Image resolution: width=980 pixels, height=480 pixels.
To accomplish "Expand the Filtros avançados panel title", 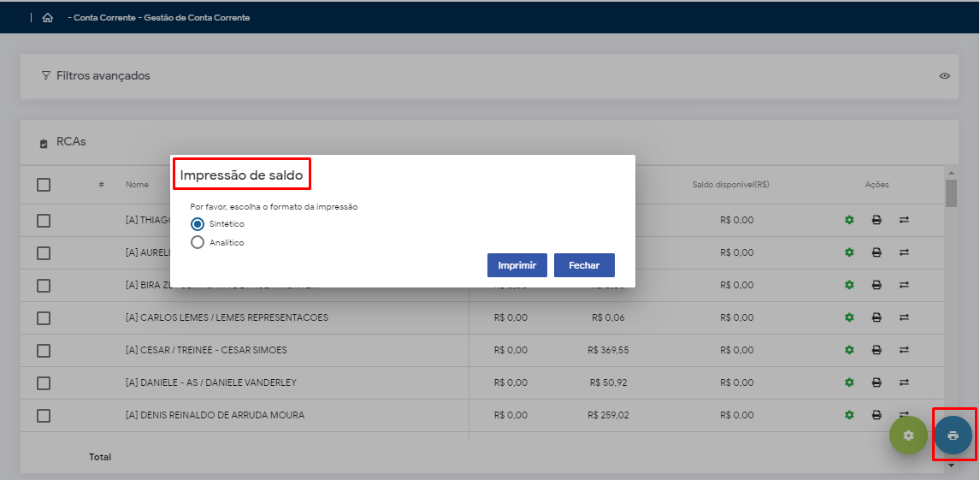I will point(103,75).
